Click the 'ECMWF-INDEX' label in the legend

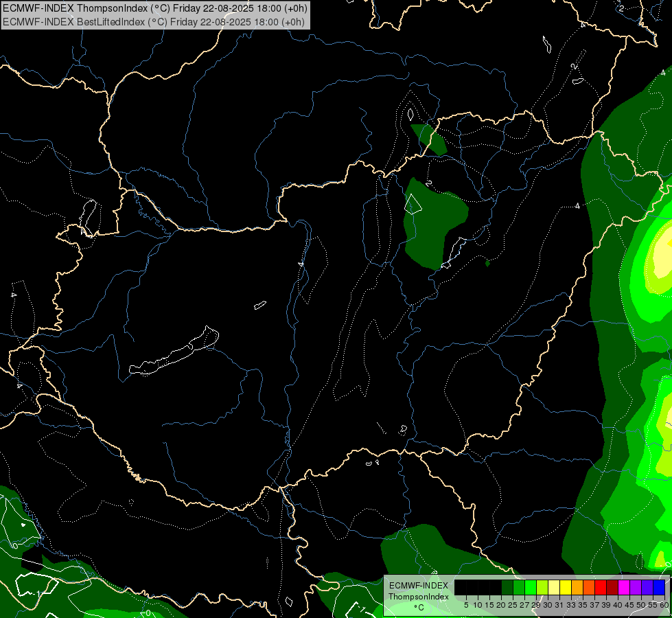(419, 586)
